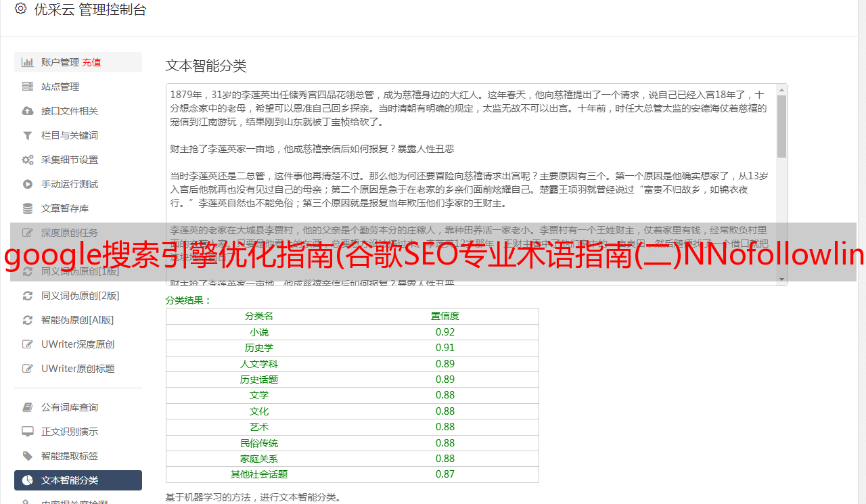The image size is (866, 504).
Task: Click the 栏目与关键词 filter icon
Action: (27, 135)
